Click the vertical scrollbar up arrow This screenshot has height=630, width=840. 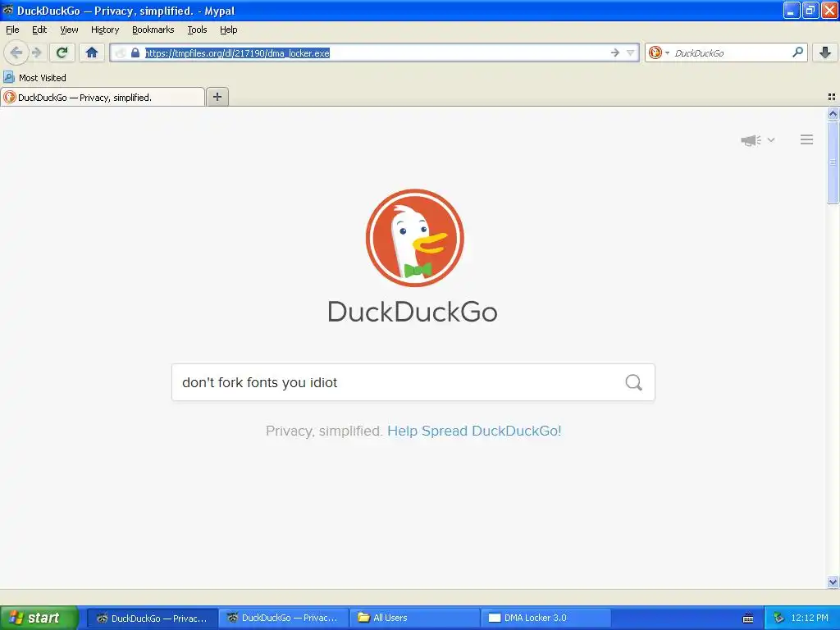click(833, 113)
